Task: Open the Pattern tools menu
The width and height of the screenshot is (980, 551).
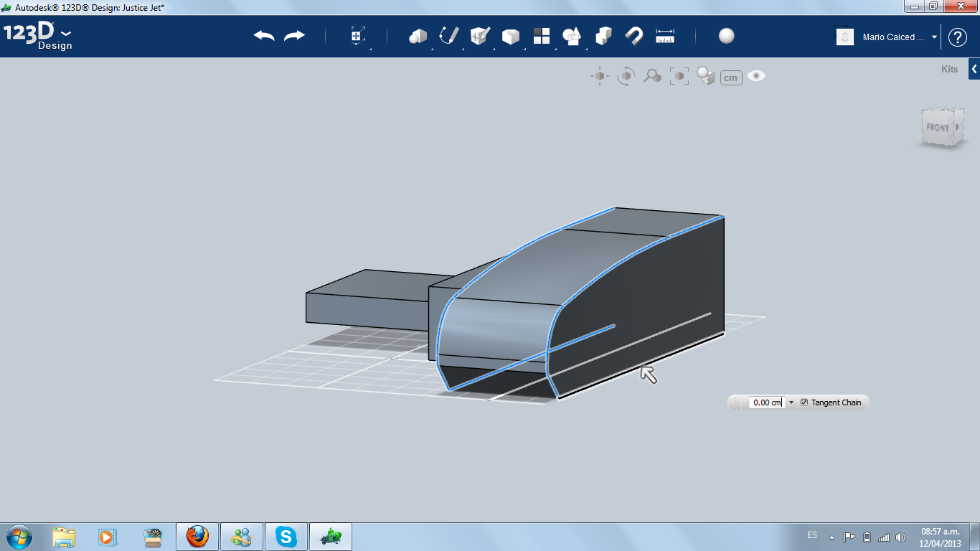Action: pyautogui.click(x=541, y=36)
